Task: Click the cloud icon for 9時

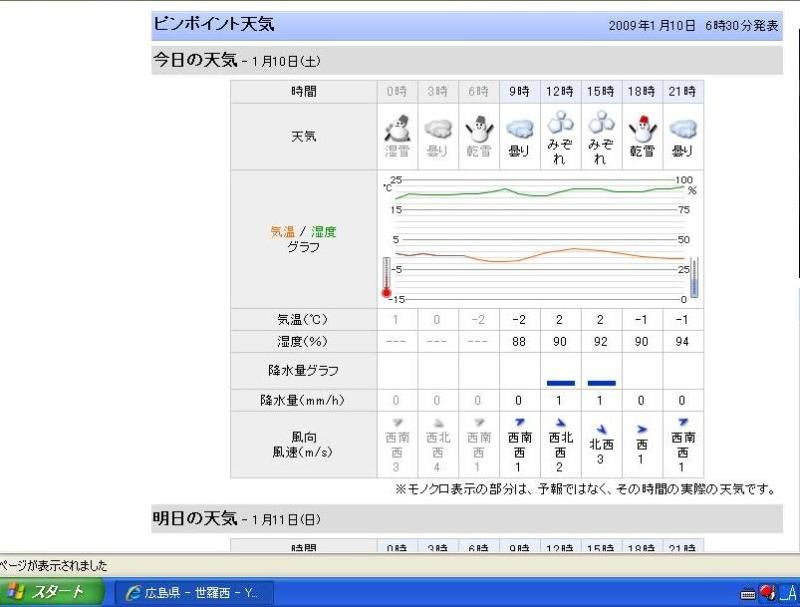Action: pyautogui.click(x=520, y=129)
